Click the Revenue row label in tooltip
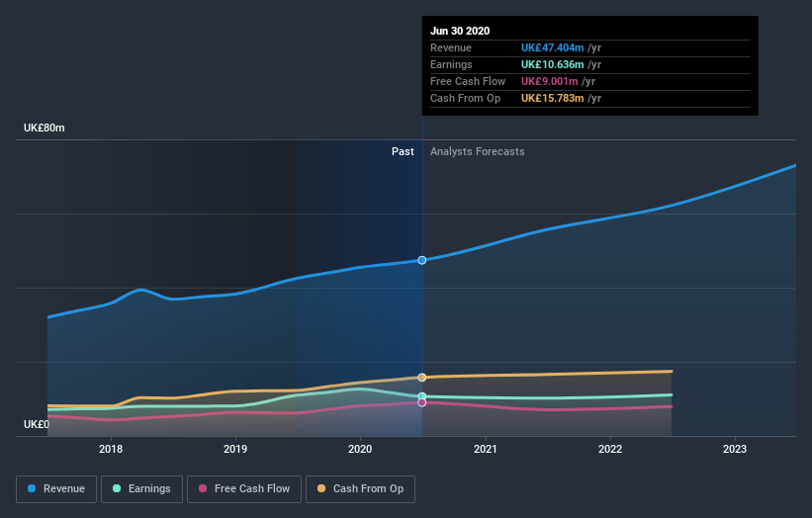812x518 pixels. (451, 47)
